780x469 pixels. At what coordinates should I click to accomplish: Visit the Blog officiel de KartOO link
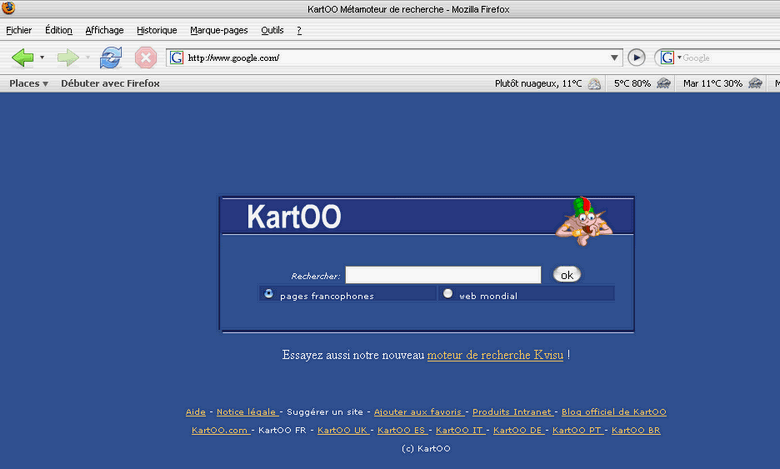pyautogui.click(x=614, y=412)
